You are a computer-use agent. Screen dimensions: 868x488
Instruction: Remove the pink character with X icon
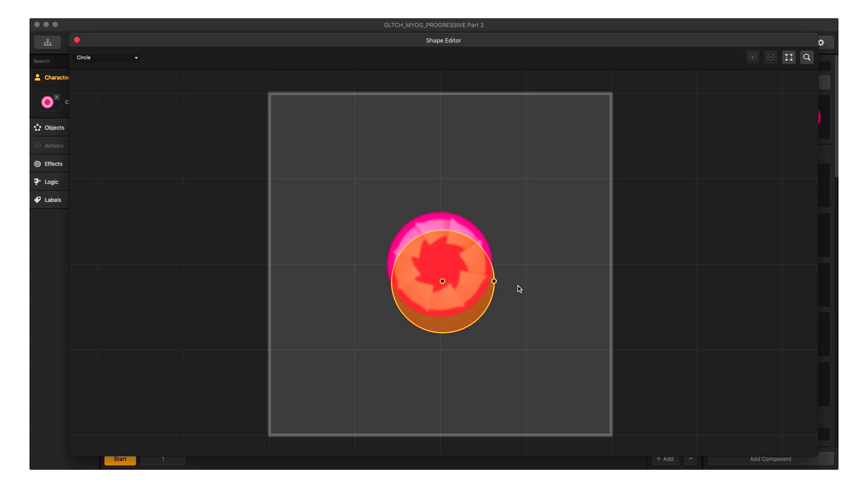click(x=57, y=97)
